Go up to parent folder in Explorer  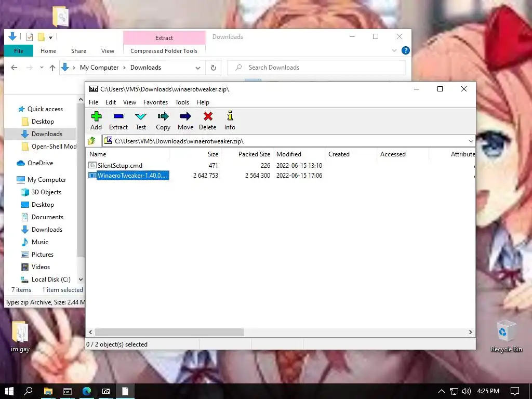[52, 68]
